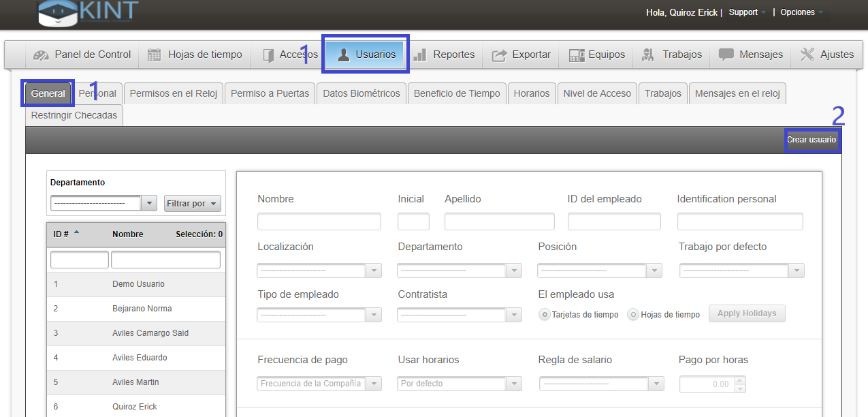Expand the Frecuencia de pago dropdown
The image size is (868, 417).
point(374,384)
